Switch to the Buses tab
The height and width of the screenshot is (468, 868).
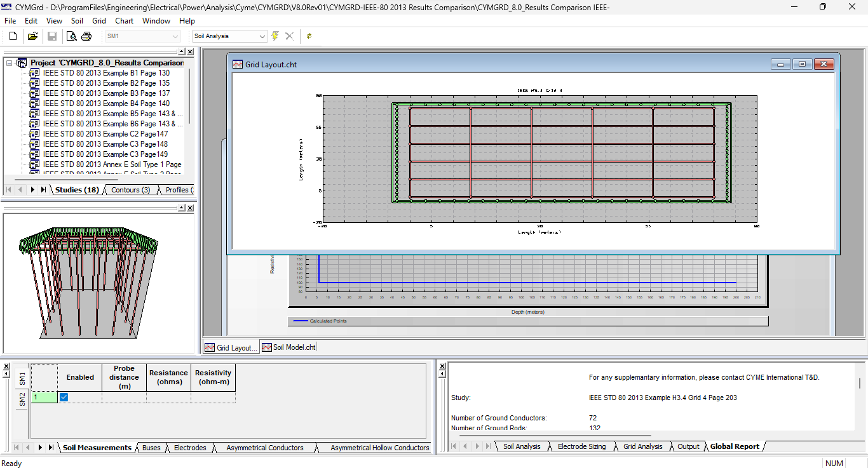coord(151,448)
